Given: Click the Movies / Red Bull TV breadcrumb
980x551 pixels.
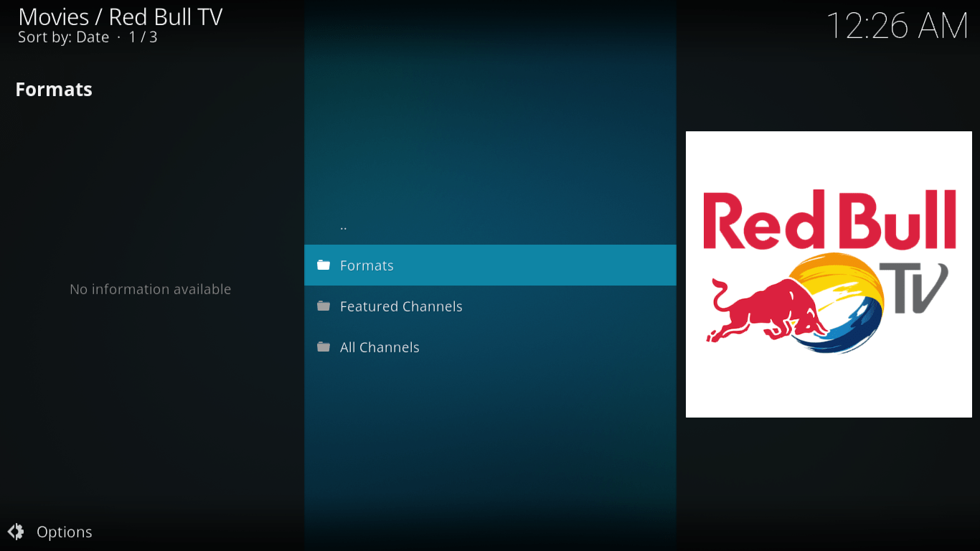Looking at the screenshot, I should 120,16.
